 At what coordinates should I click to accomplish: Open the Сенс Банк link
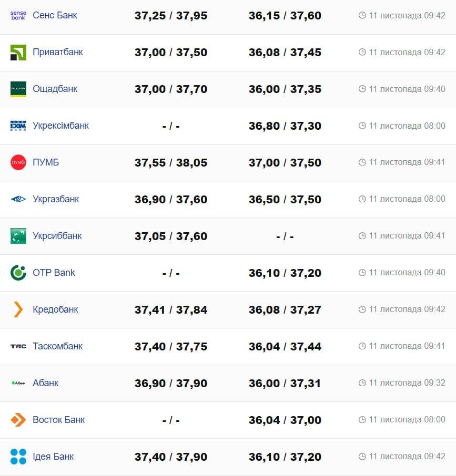point(55,15)
